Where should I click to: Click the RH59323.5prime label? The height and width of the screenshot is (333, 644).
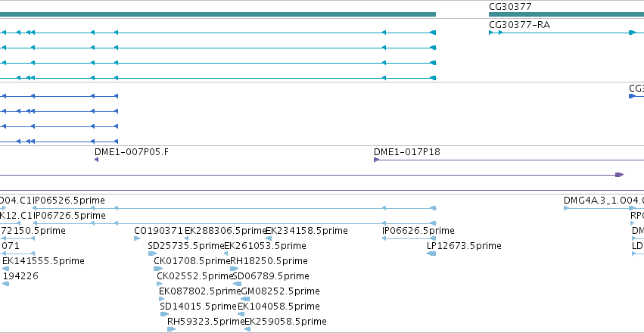(206, 322)
